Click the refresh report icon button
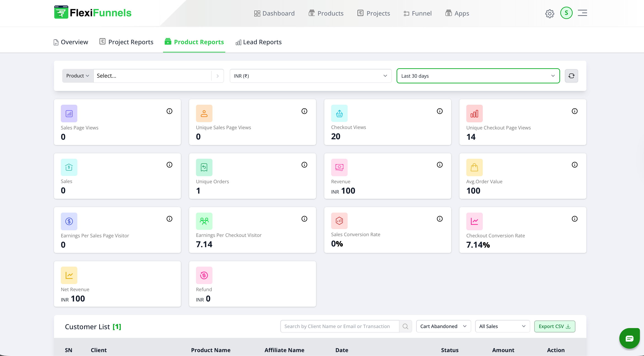Screen dimensions: 644x356 (x=571, y=76)
